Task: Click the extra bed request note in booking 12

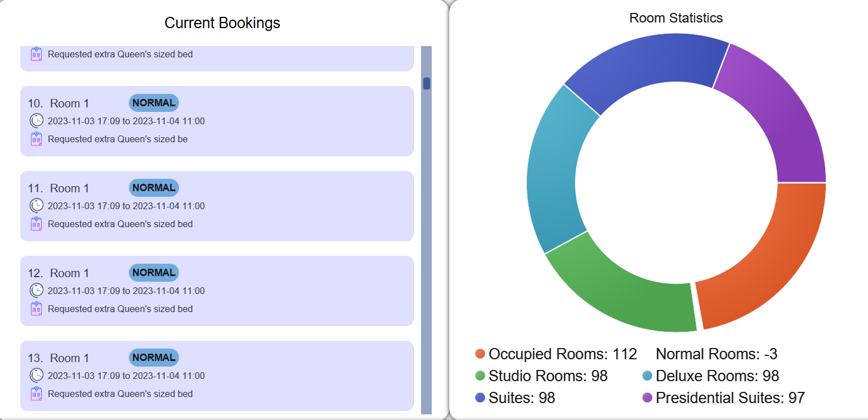Action: pos(120,309)
